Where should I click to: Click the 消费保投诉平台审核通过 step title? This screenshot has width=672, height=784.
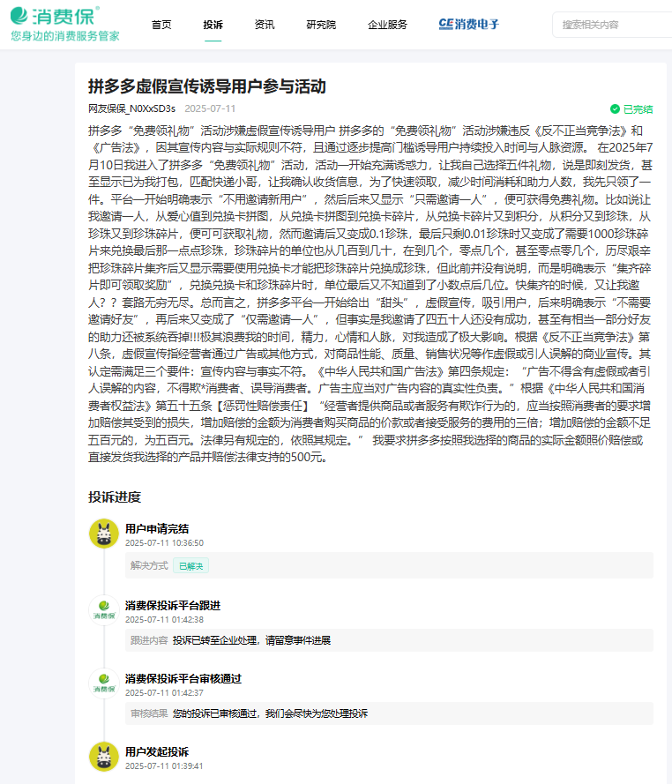click(183, 678)
